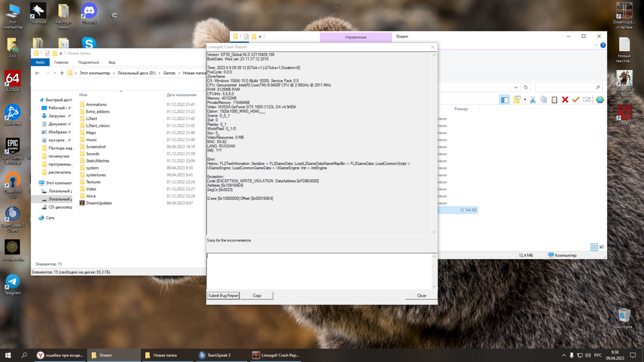Switch to large thumbnails view in status bar
This screenshot has width=644, height=362.
601,247
